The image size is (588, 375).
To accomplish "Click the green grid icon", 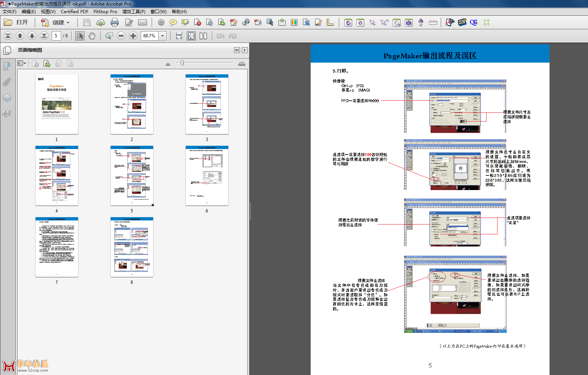I will coord(487,22).
